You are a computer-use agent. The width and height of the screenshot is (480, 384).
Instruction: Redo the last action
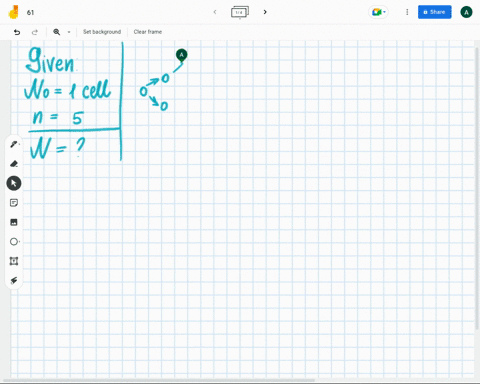tap(35, 32)
